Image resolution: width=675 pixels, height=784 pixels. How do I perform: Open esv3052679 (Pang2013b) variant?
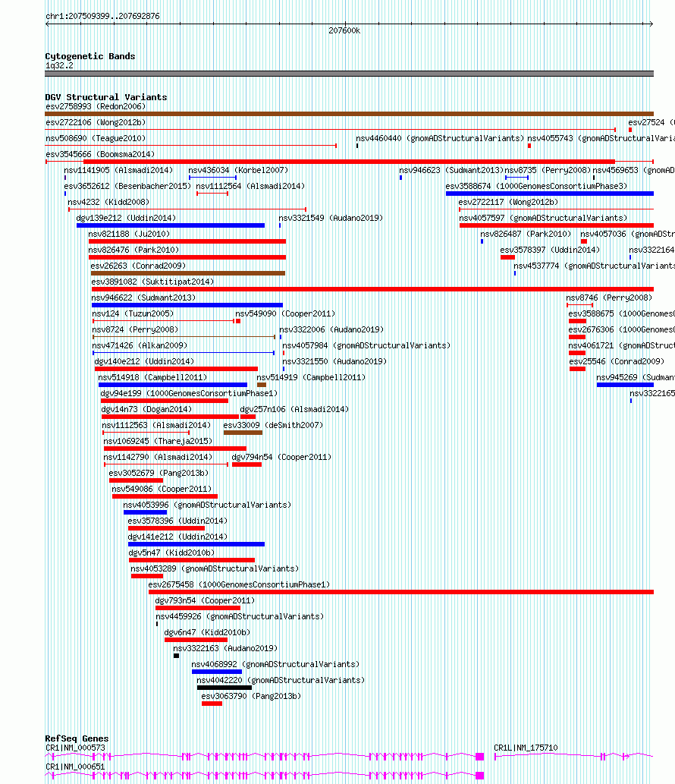point(159,474)
